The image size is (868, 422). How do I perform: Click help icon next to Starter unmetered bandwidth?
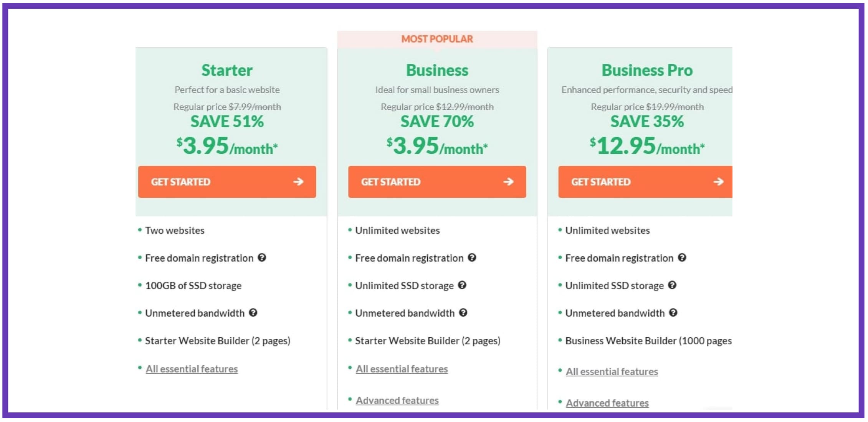click(253, 313)
